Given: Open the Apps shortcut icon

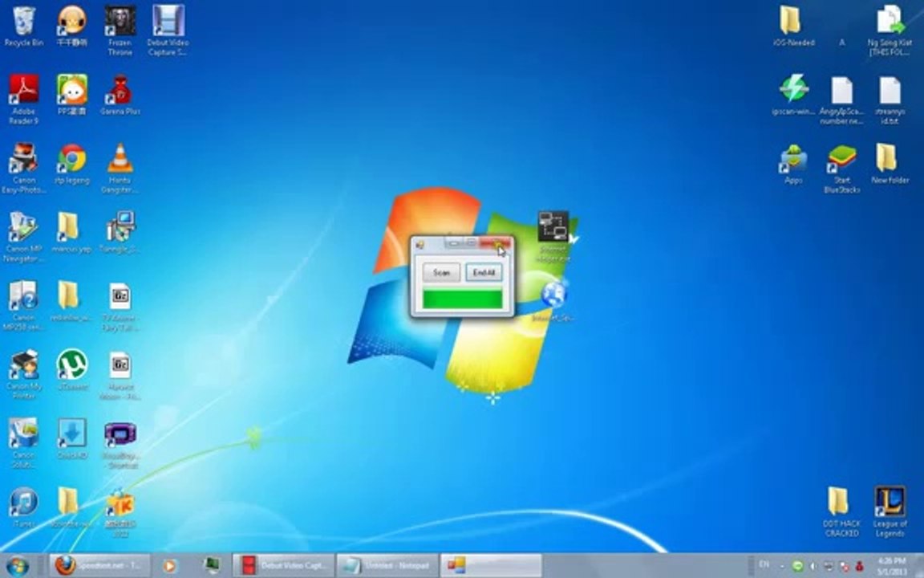Looking at the screenshot, I should click(793, 164).
